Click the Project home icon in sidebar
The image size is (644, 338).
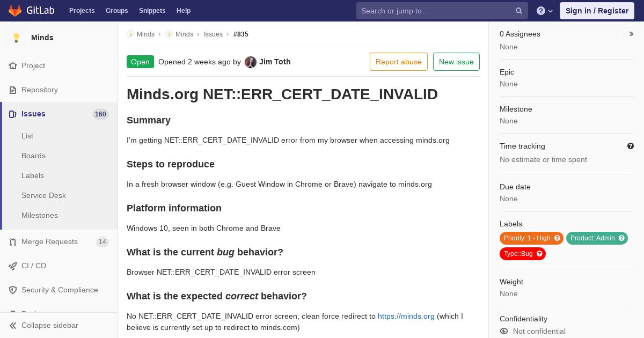click(13, 66)
